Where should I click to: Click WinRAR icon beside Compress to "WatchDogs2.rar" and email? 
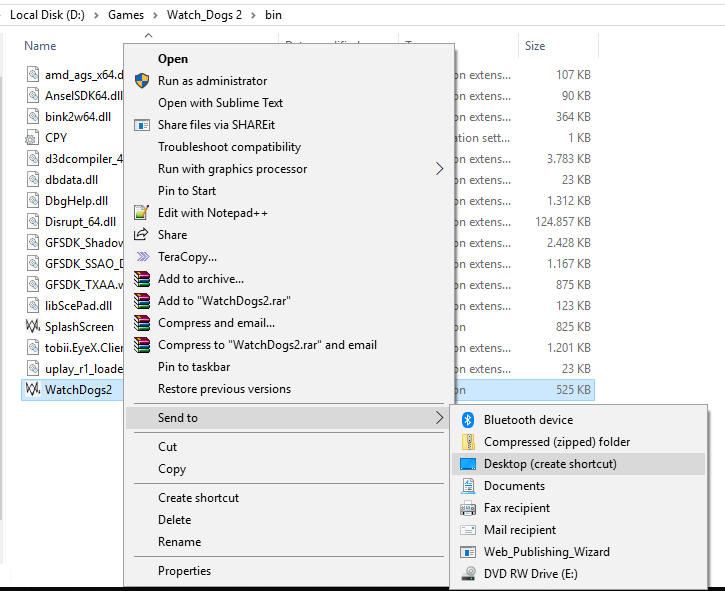pyautogui.click(x=142, y=345)
